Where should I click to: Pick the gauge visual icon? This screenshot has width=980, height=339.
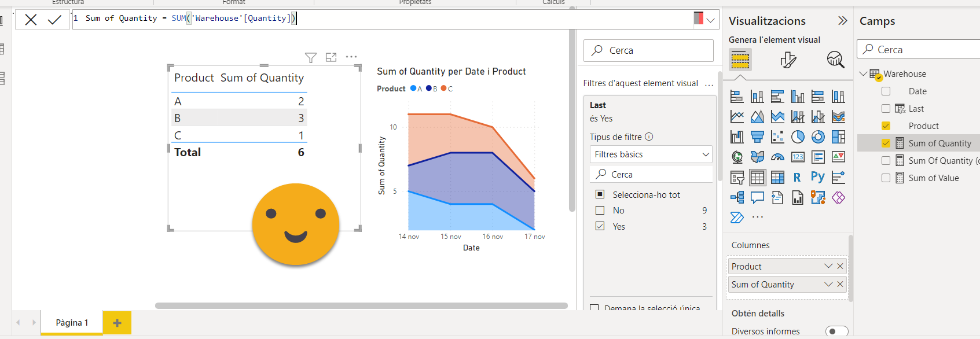pos(777,157)
